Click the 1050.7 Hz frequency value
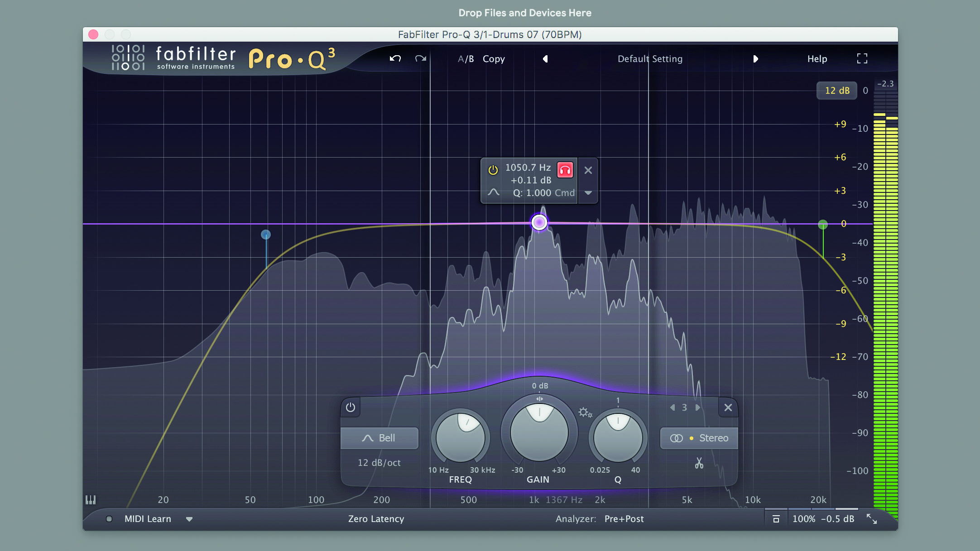 tap(528, 168)
